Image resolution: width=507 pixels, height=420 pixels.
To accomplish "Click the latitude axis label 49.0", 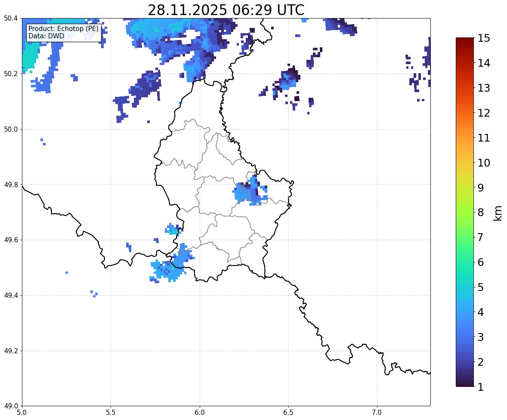I will pos(11,406).
